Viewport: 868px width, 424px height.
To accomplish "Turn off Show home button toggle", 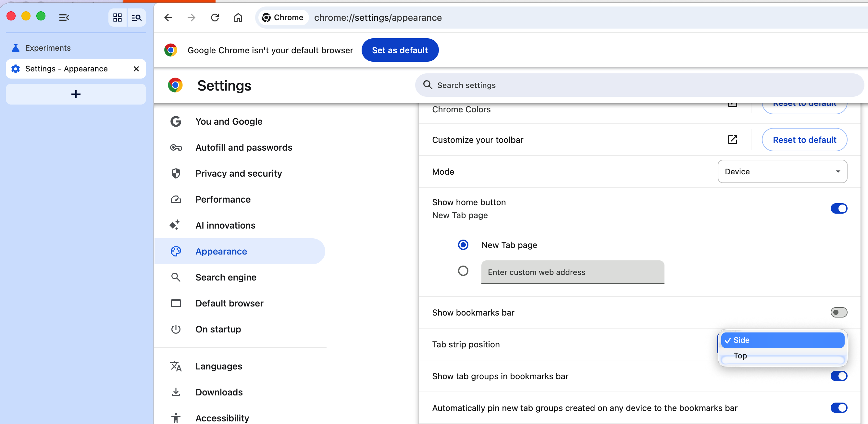I will click(x=838, y=208).
